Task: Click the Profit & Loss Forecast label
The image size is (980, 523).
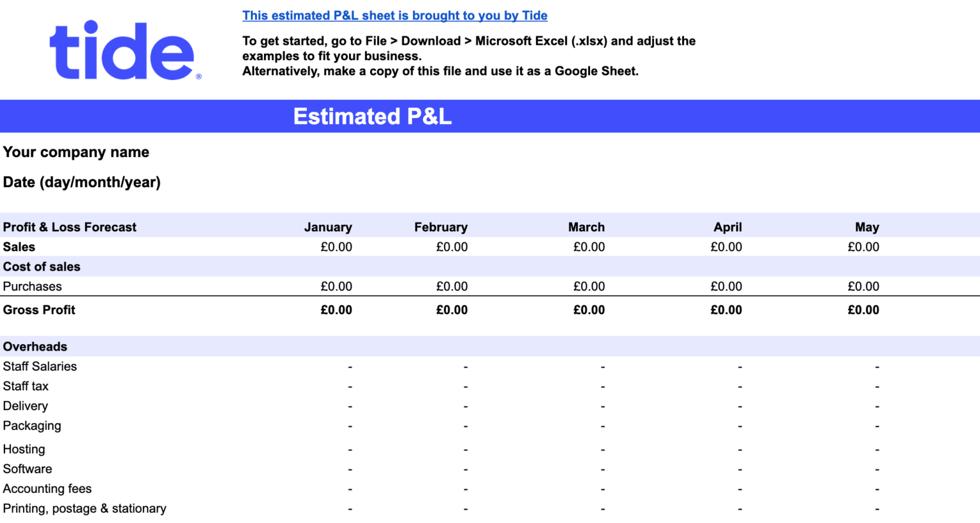Action: [x=70, y=227]
